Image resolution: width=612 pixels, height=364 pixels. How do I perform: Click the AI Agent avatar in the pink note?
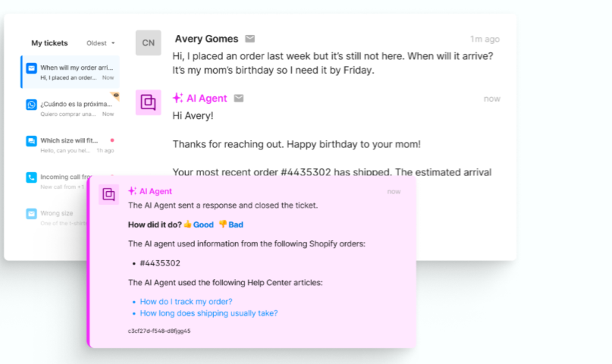click(109, 194)
